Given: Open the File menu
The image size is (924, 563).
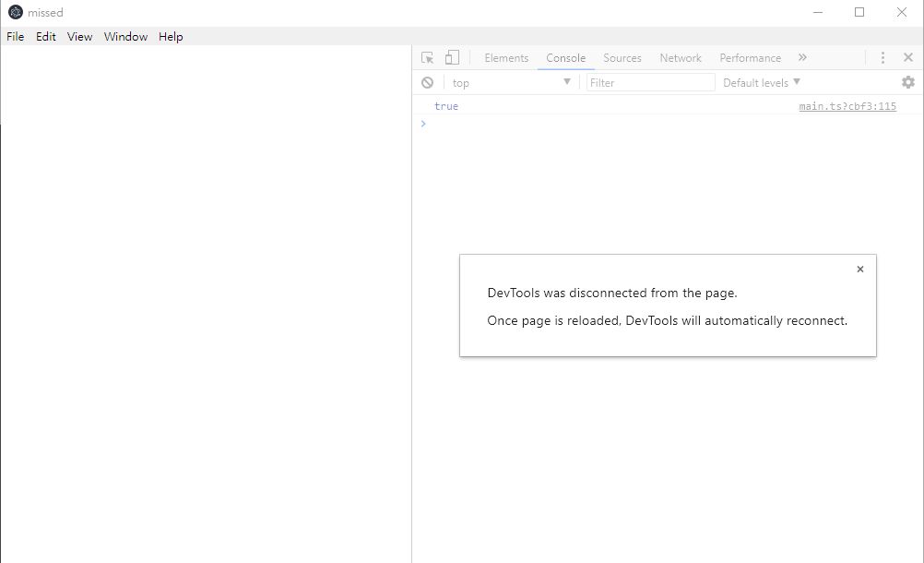Looking at the screenshot, I should coord(16,37).
